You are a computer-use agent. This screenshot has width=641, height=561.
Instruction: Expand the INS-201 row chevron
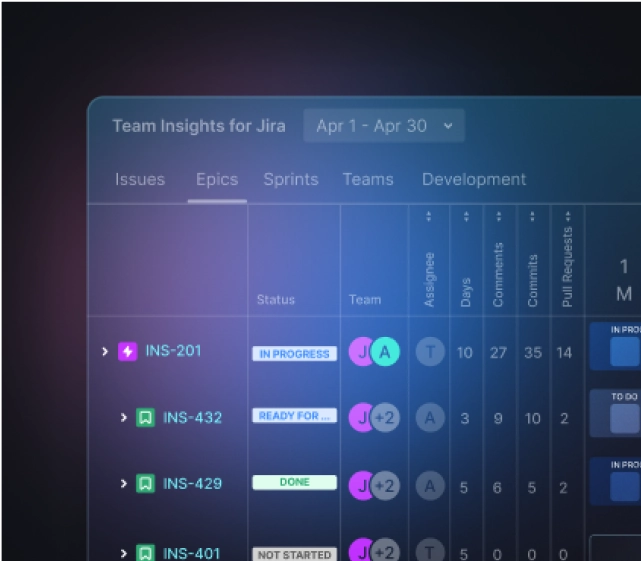click(x=105, y=351)
